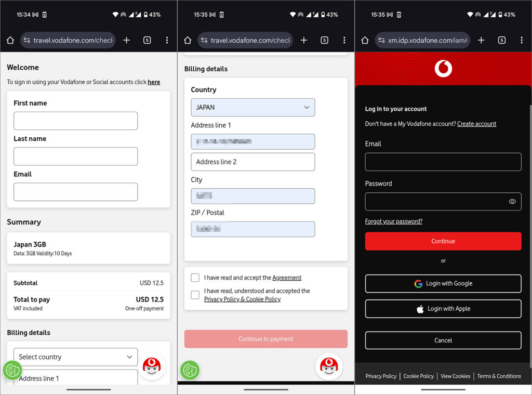The image size is (532, 395).
Task: Click the 'here' sign-in link on the Welcome screen
Action: point(154,82)
